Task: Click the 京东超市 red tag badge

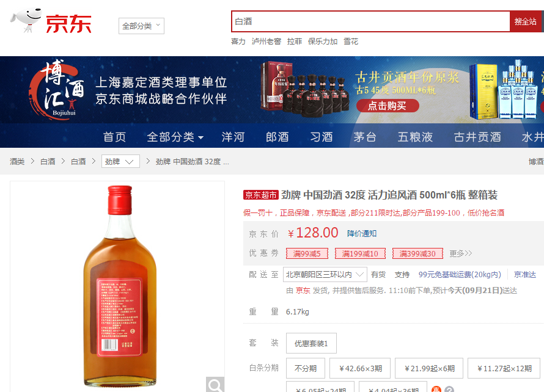Action: (261, 195)
